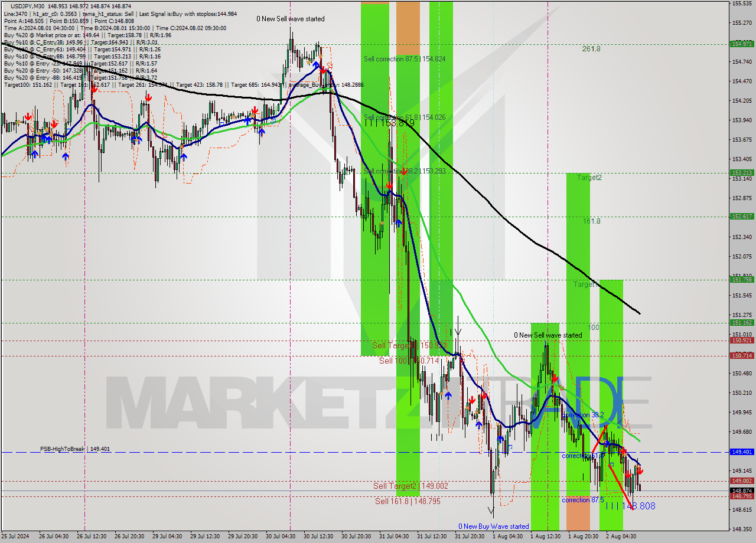This screenshot has width=756, height=543.
Task: Click the '161.8' Fibonacci level label
Action: coord(592,221)
